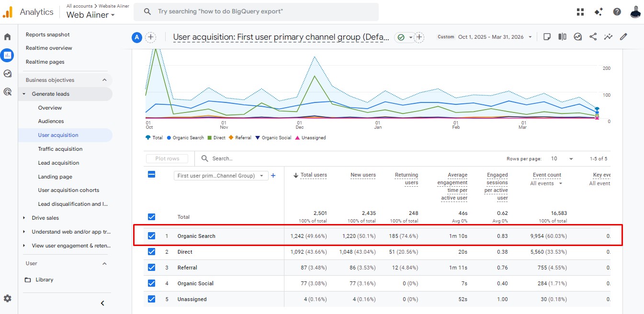644x314 pixels.
Task: Open Traffic acquisition report
Action: tap(60, 149)
